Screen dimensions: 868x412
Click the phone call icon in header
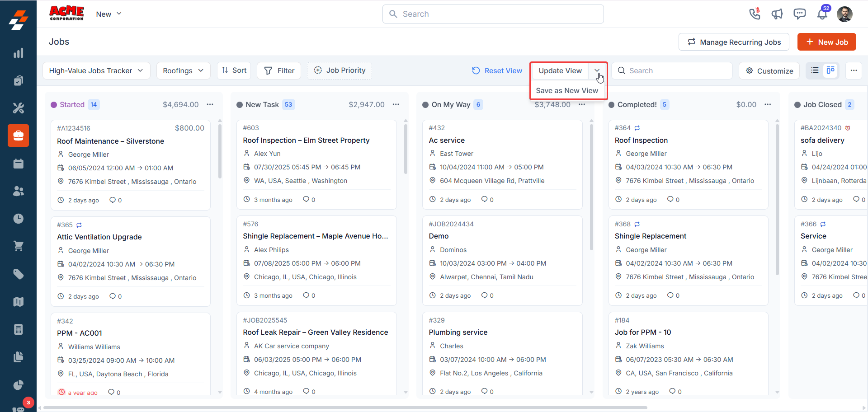pyautogui.click(x=755, y=14)
